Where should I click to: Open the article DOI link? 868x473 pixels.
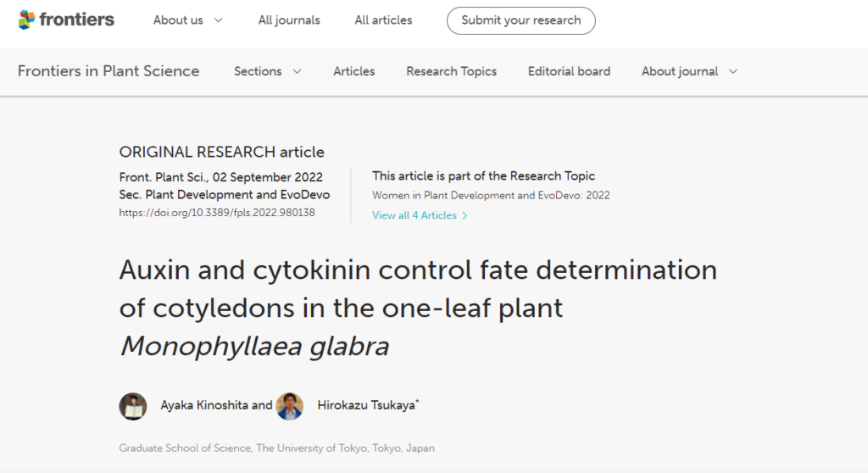click(217, 213)
